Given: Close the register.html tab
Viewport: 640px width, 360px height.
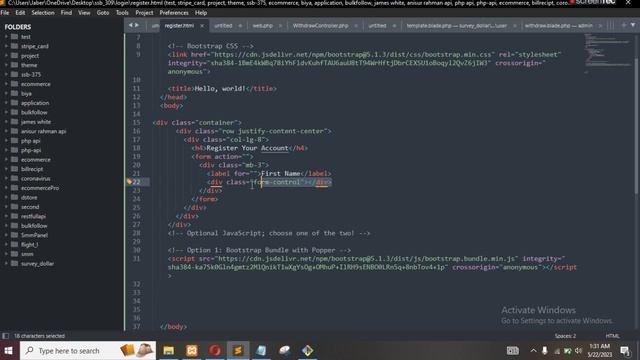Looking at the screenshot, I should pyautogui.click(x=202, y=26).
